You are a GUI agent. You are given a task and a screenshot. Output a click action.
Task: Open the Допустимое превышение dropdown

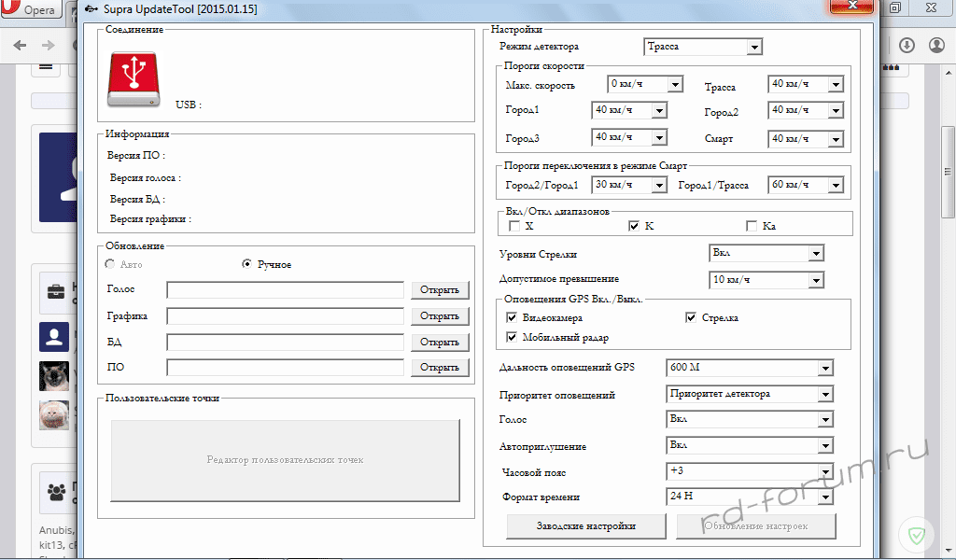(x=766, y=280)
